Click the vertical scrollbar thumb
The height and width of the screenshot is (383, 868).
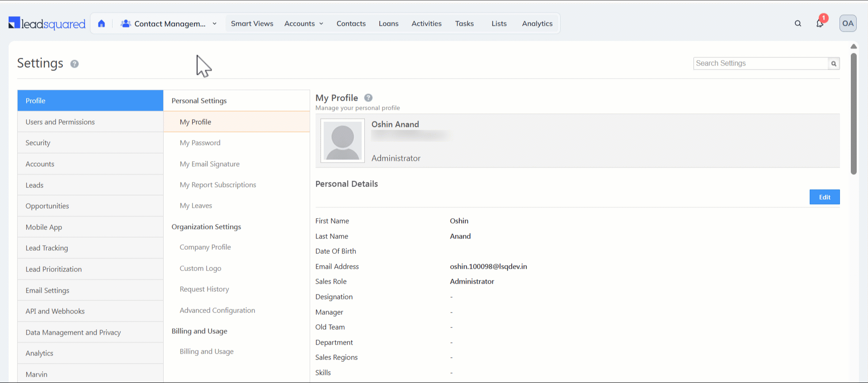point(854,113)
